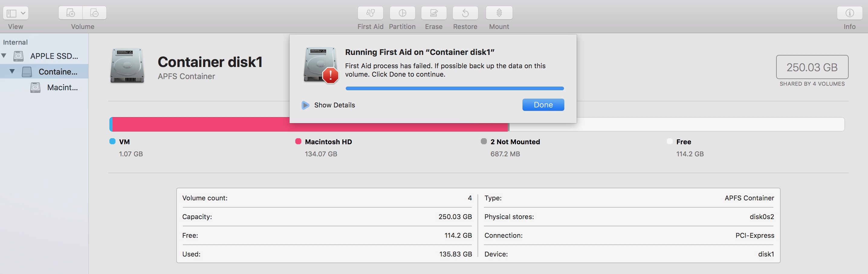Open the View sidebar dropdown

[15, 13]
